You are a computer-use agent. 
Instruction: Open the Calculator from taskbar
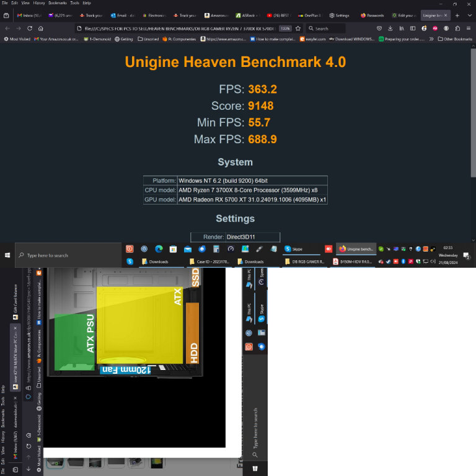[x=216, y=249]
